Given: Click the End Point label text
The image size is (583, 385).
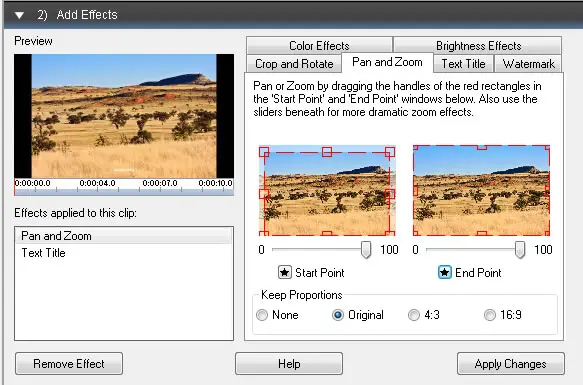Looking at the screenshot, I should pyautogui.click(x=478, y=273).
